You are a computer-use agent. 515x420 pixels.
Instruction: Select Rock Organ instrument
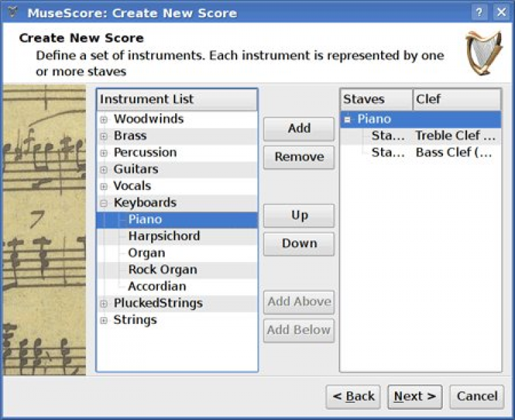(x=162, y=270)
